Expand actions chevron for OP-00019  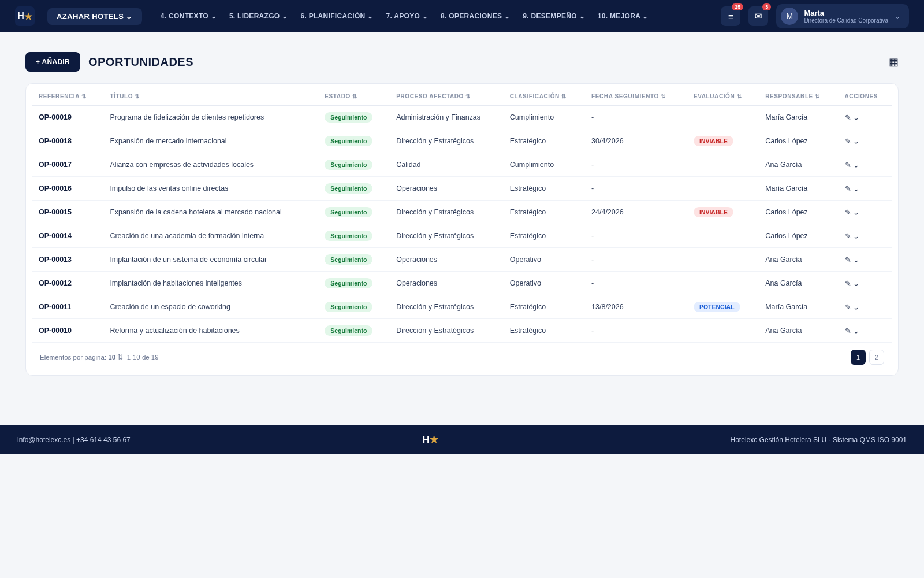click(x=856, y=118)
